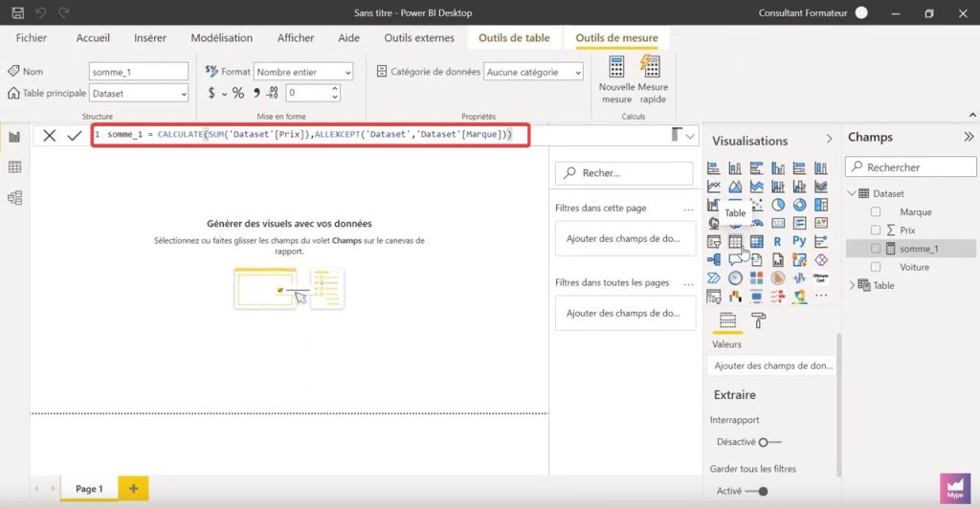Toggle Garder tous les filtres switch
980x507 pixels.
pos(756,492)
